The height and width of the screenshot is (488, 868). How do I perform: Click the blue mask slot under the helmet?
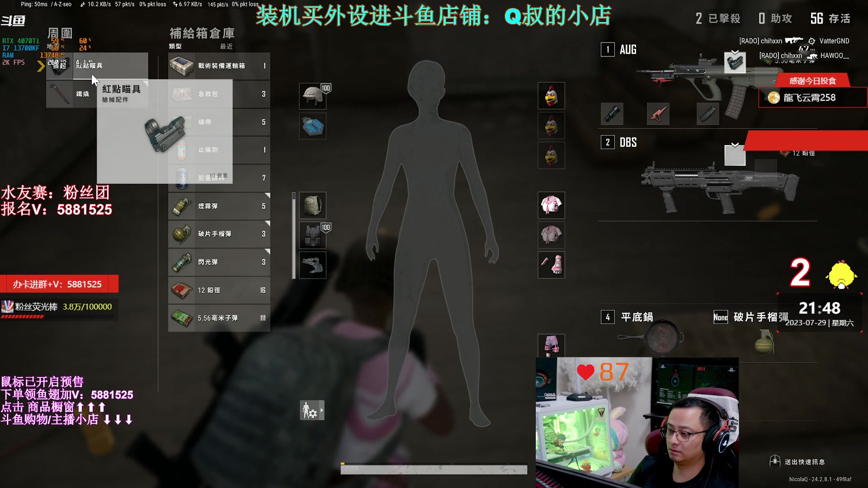point(313,126)
